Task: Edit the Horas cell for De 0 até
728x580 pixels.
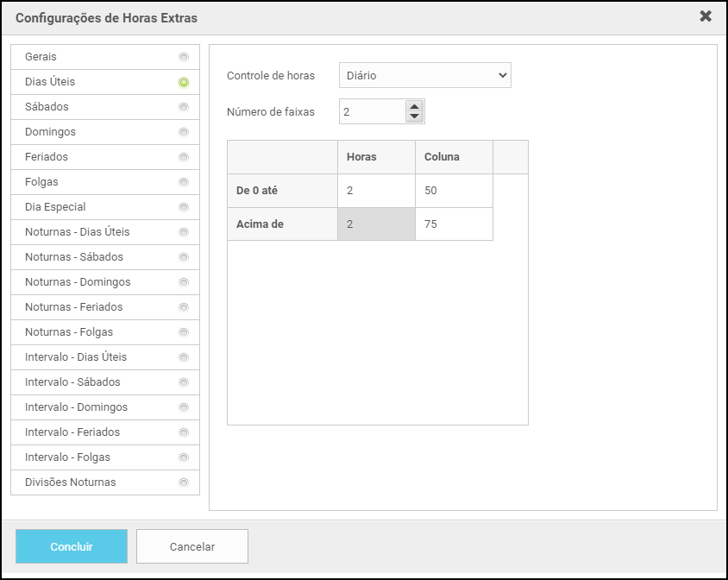Action: [376, 191]
